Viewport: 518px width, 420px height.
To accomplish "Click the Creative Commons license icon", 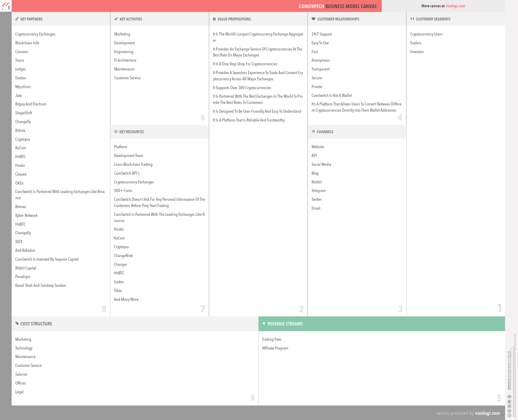I will point(509,415).
